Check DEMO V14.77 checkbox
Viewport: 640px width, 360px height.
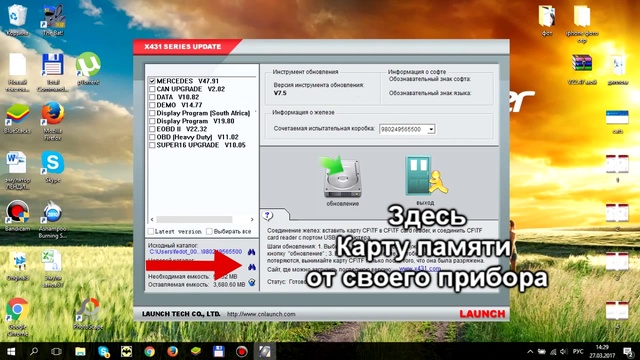[x=152, y=105]
